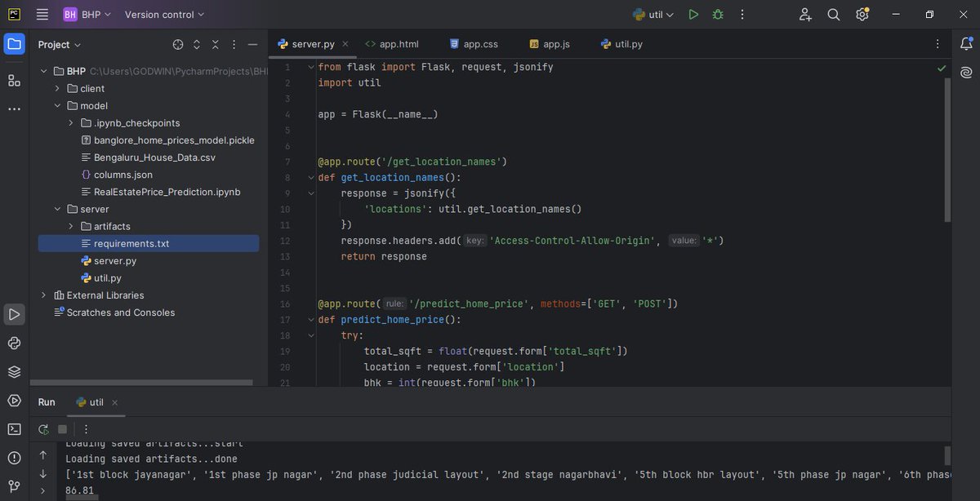980x501 pixels.
Task: Hide the Project panel
Action: pyautogui.click(x=253, y=45)
